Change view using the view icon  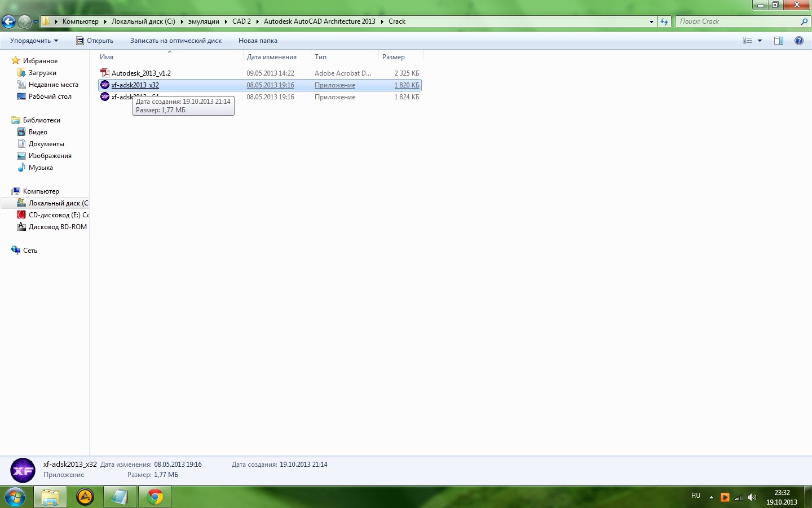(748, 41)
